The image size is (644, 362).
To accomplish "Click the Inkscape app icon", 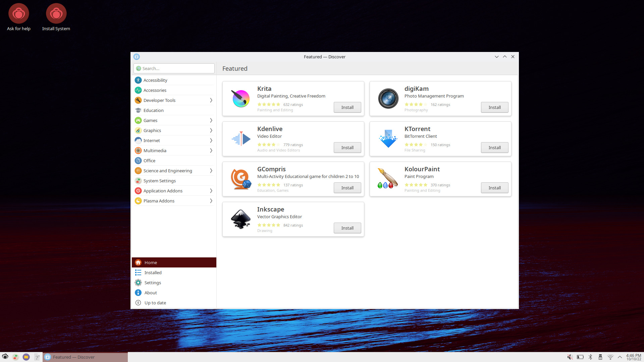I will click(241, 219).
